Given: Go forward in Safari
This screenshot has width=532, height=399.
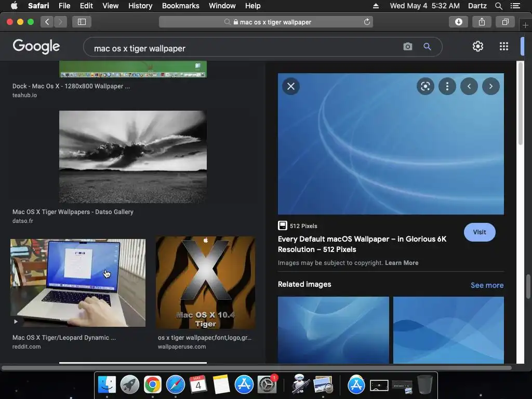Looking at the screenshot, I should (60, 22).
